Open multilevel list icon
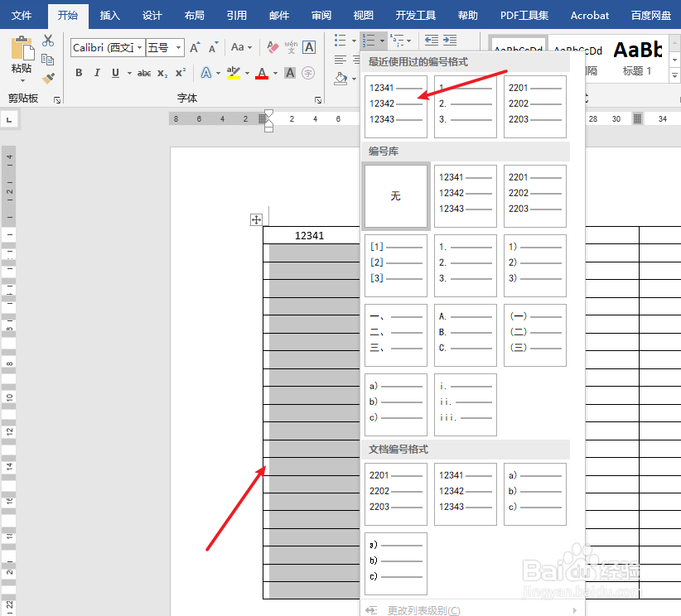 click(397, 41)
